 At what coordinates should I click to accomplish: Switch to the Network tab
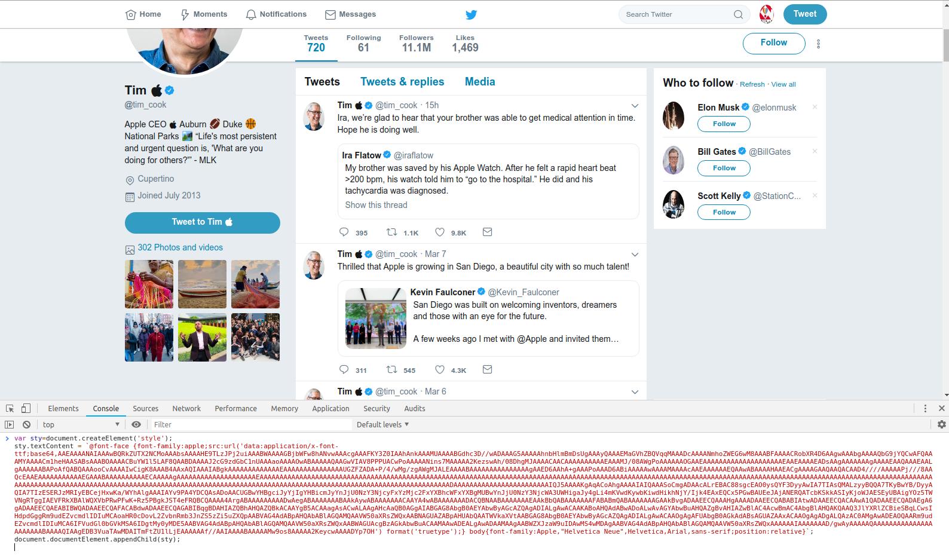186,408
